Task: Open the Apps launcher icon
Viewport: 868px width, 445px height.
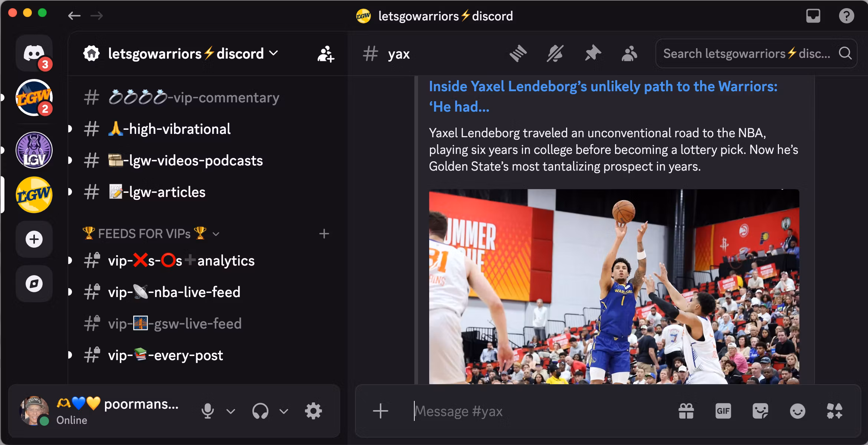Action: 835,411
